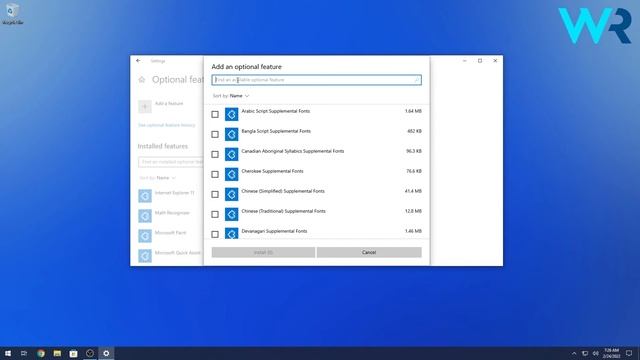
Task: Open Sort by Name under Installed features
Action: tap(158, 178)
